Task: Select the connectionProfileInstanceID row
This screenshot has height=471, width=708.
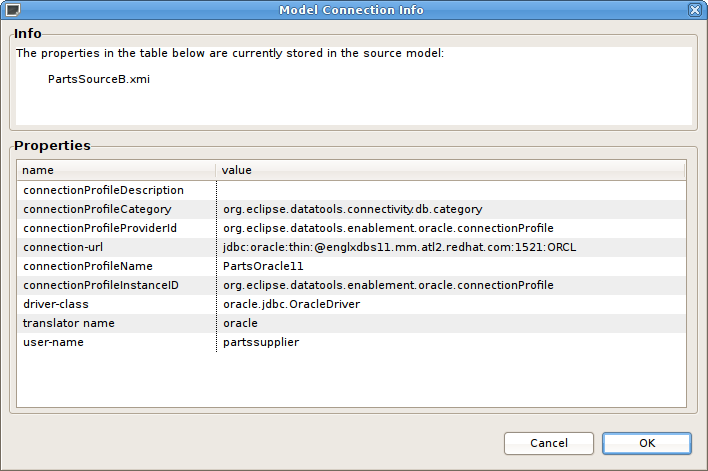Action: point(100,285)
